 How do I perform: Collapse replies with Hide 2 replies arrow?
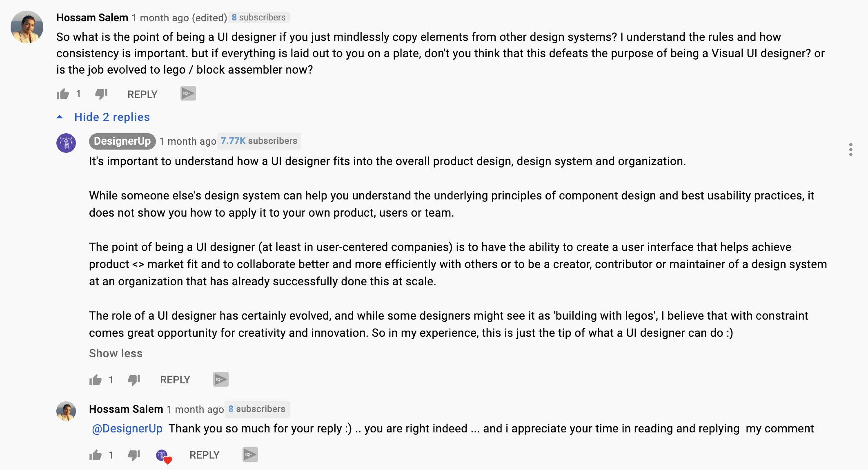pyautogui.click(x=60, y=117)
